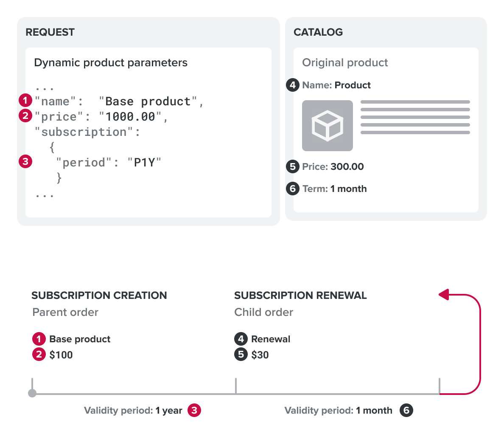Click dark badge 5 next to $30
504x434 pixels.
tap(241, 354)
